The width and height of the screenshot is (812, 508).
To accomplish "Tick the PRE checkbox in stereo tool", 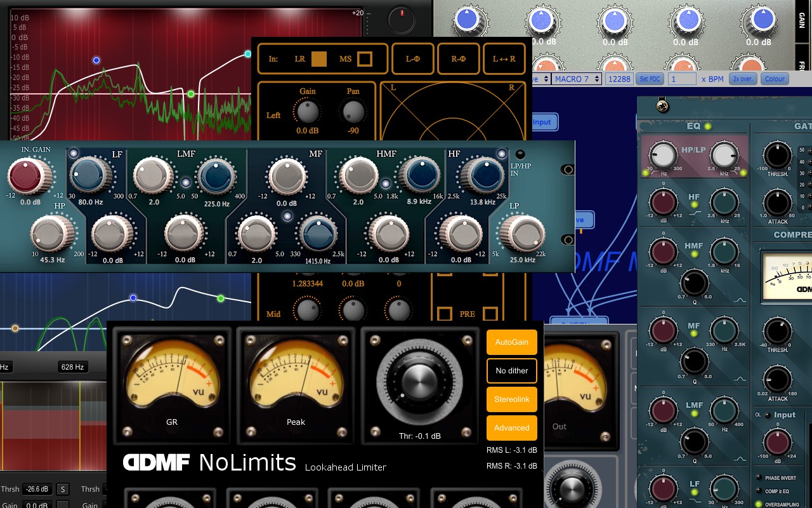I will coord(490,314).
